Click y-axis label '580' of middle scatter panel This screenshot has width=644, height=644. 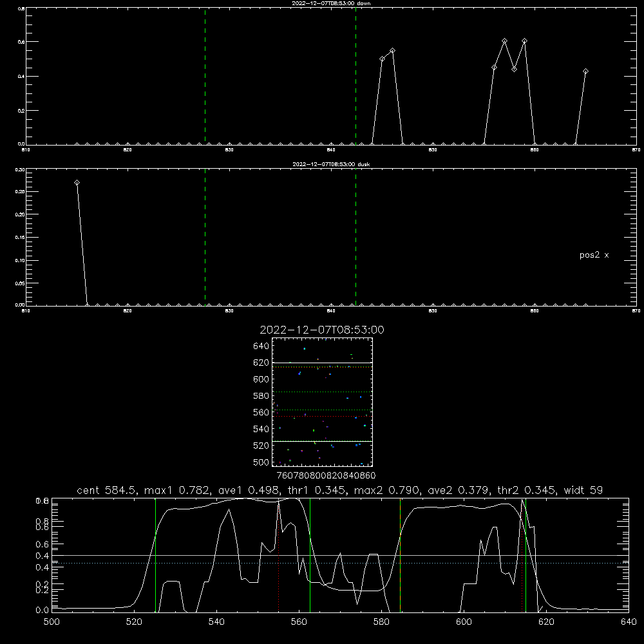(261, 396)
